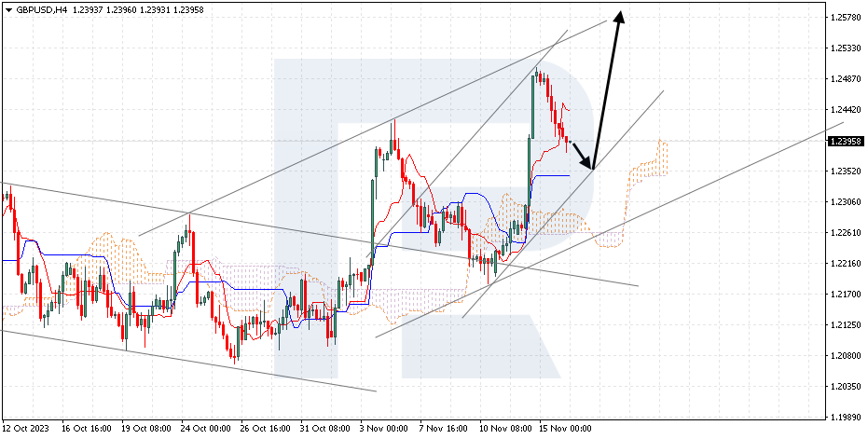Click the 1.24870 price axis label
Viewport: 868px width, 439px height.
tap(845, 79)
